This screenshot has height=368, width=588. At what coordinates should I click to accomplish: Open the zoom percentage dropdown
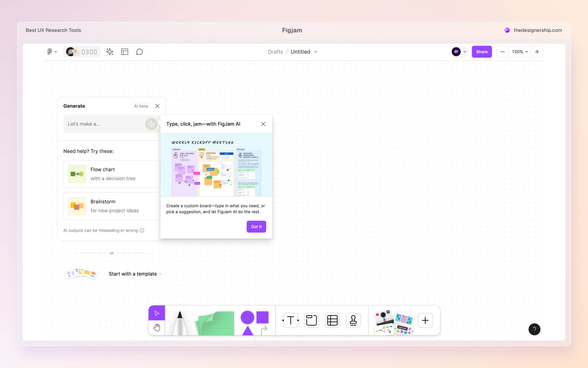(520, 52)
